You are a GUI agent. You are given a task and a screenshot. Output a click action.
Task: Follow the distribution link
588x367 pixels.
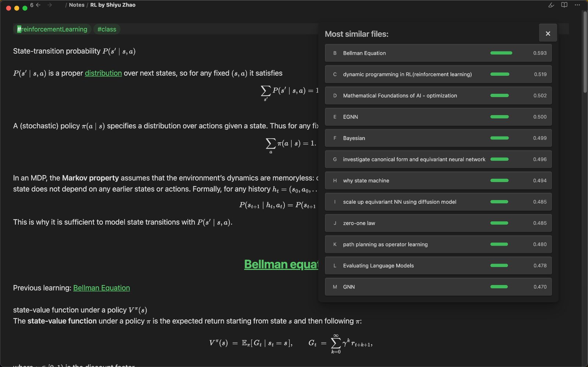tap(103, 73)
